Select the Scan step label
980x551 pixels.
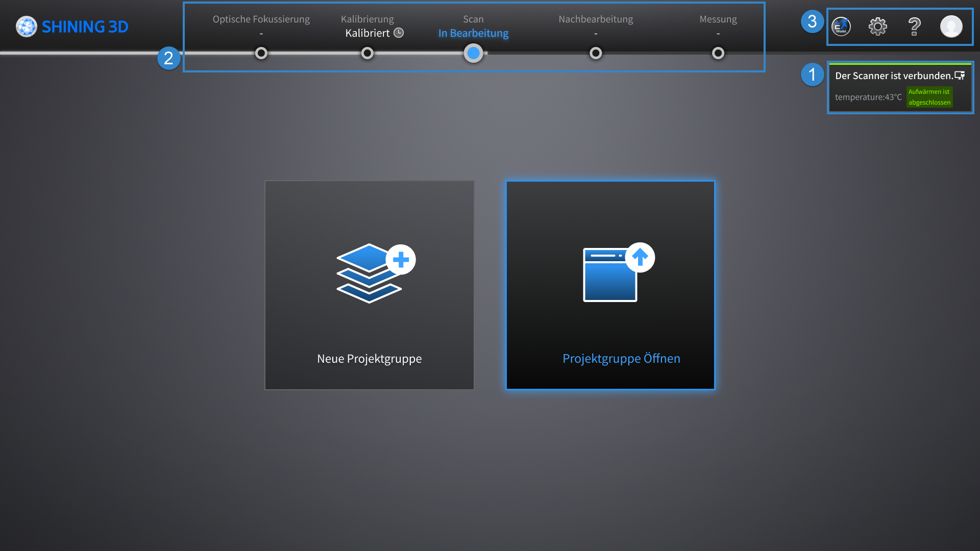473,19
